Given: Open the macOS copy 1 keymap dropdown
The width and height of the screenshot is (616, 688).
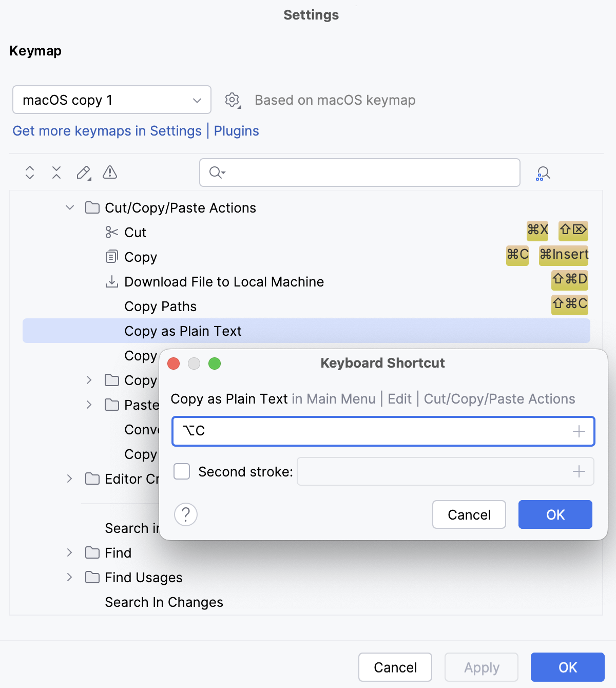Looking at the screenshot, I should pyautogui.click(x=112, y=100).
